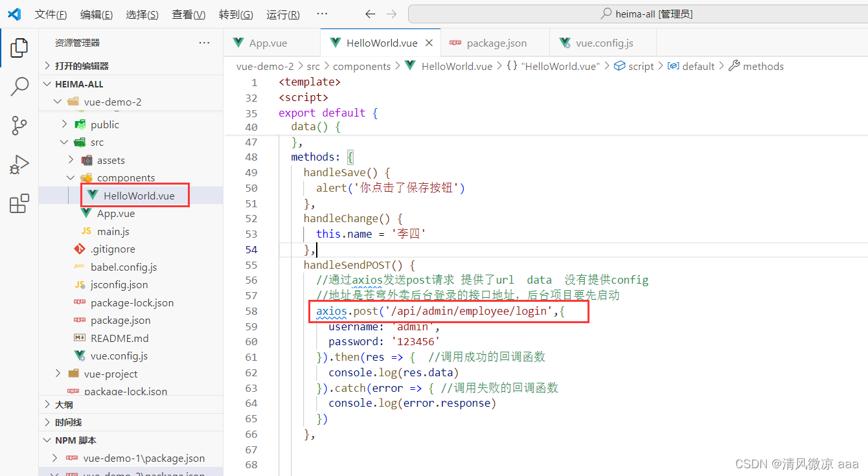Open babel.config.js from the file tree
The image size is (868, 476).
[131, 267]
